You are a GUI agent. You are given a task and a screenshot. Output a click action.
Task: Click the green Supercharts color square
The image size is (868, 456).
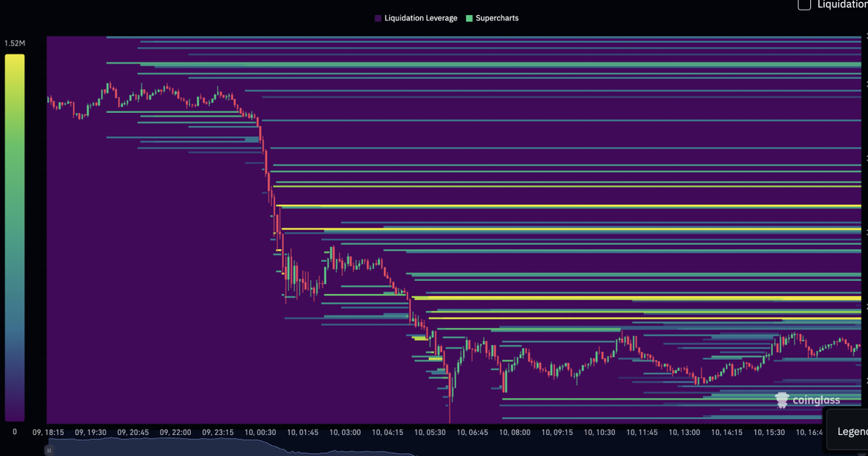(x=469, y=18)
